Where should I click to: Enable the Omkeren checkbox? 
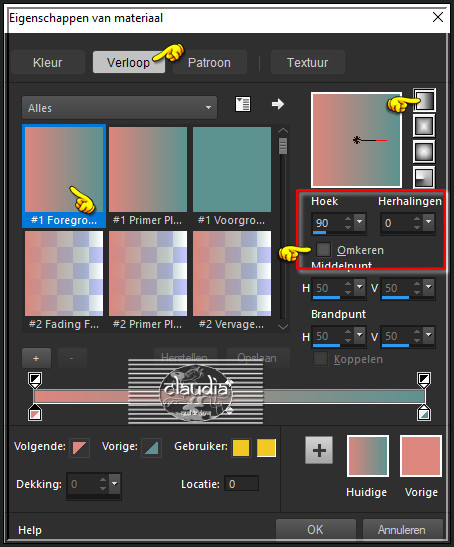tap(323, 249)
